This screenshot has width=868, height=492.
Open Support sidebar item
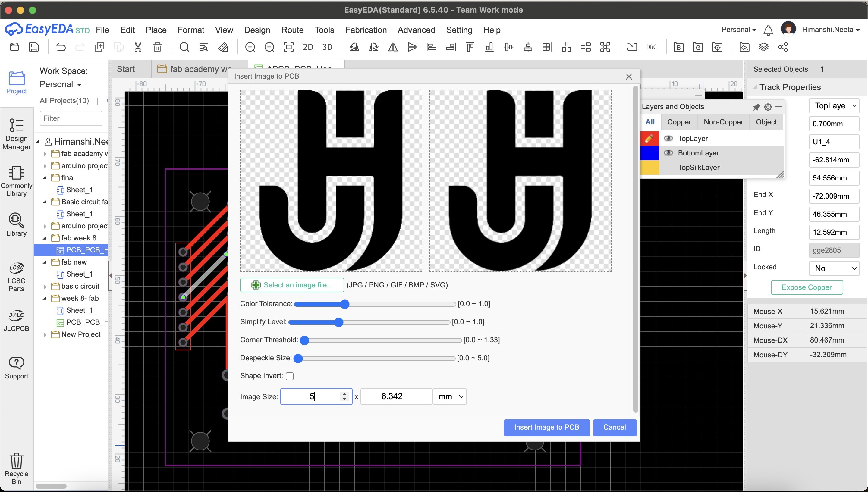pos(16,368)
